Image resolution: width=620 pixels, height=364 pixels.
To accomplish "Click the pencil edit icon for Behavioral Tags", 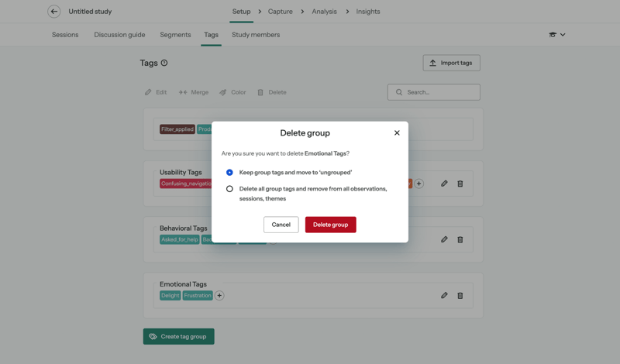I will click(444, 239).
